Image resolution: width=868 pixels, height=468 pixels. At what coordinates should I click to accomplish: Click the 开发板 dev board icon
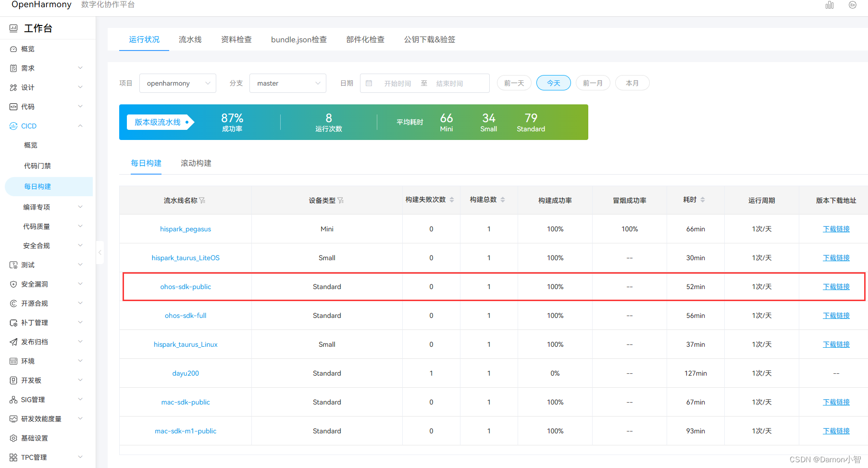pyautogui.click(x=13, y=380)
